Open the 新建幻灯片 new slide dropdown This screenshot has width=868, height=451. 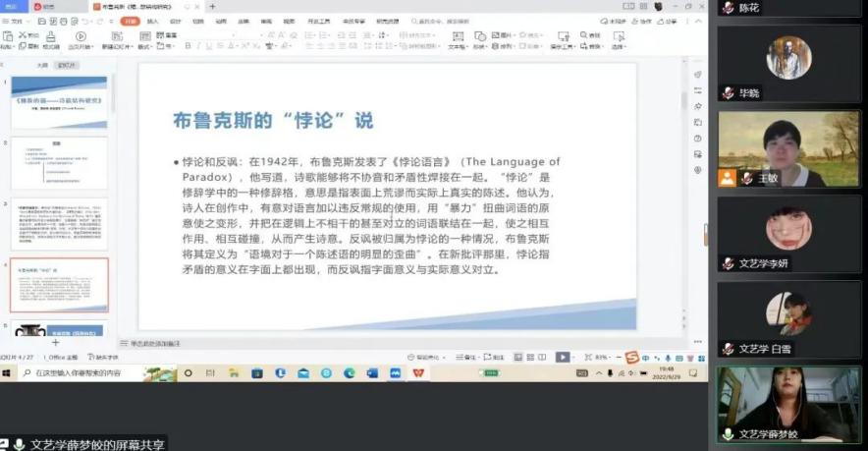[x=116, y=46]
